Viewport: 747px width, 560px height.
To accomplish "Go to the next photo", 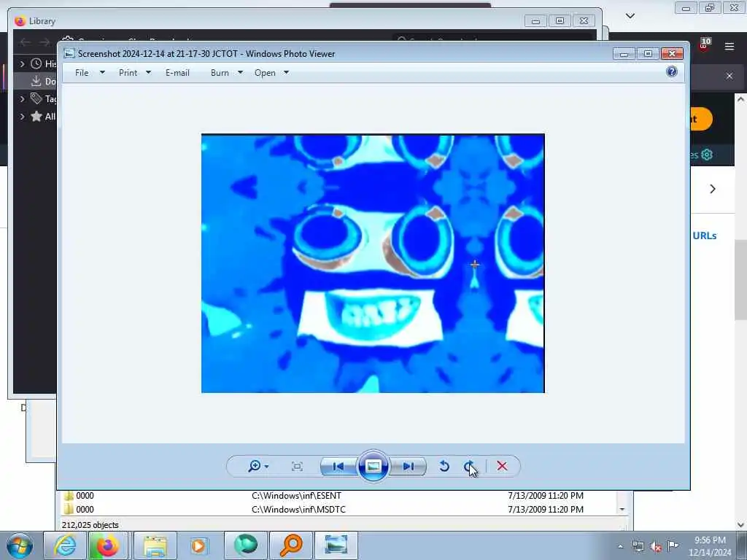I will [x=408, y=466].
